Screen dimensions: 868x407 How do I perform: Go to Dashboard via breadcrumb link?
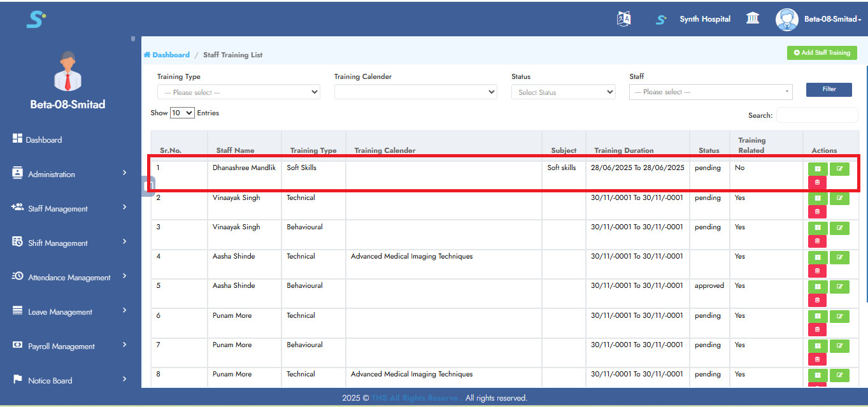point(170,55)
